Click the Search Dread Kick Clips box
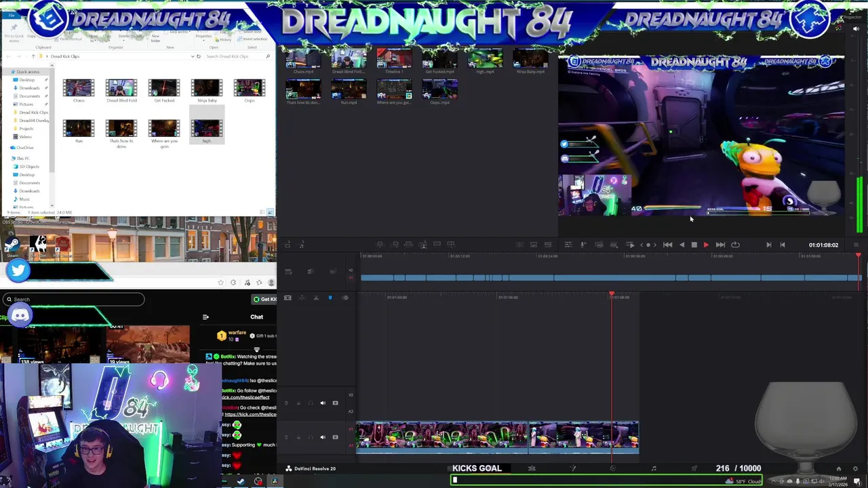The image size is (868, 488). coord(237,56)
